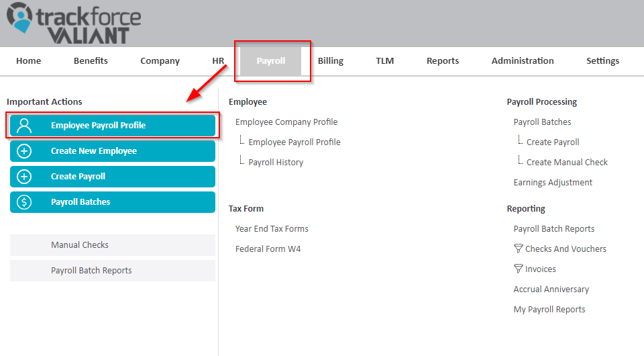Open Create Manual Check under Payroll Batches

tap(567, 163)
